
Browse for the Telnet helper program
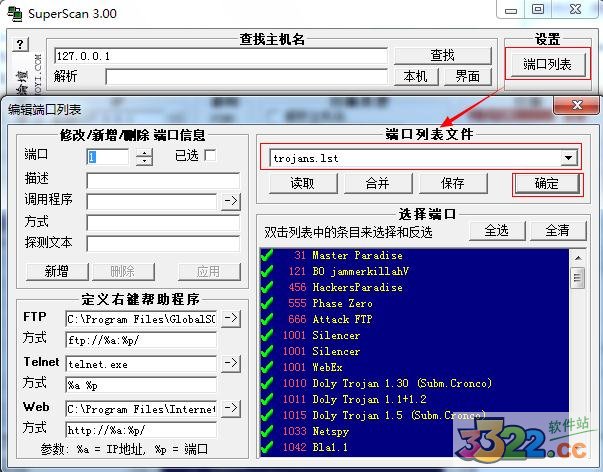[231, 363]
